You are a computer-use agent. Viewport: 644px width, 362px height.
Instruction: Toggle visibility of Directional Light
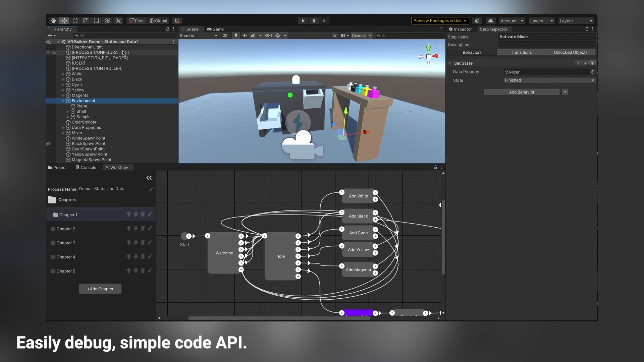point(48,47)
